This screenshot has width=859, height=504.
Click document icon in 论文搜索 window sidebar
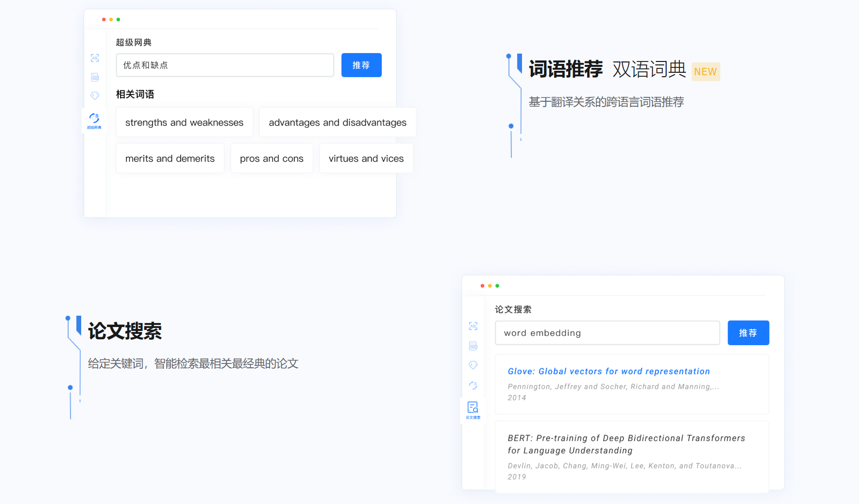pos(473,346)
